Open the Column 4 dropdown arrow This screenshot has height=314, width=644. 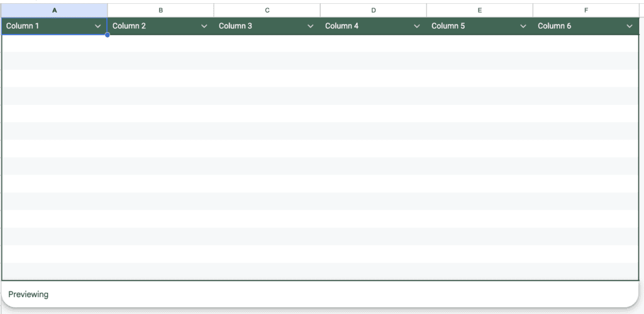click(x=417, y=26)
